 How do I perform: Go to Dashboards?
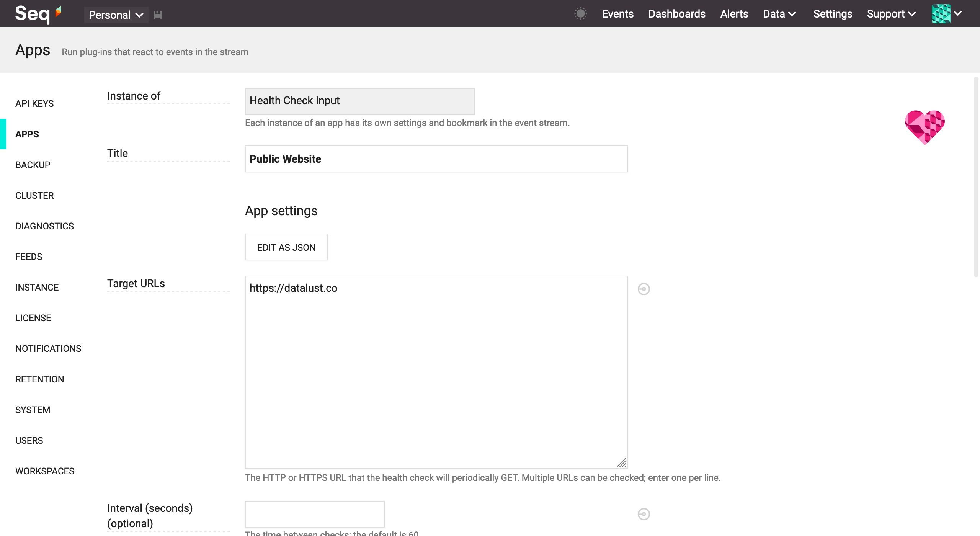tap(676, 14)
